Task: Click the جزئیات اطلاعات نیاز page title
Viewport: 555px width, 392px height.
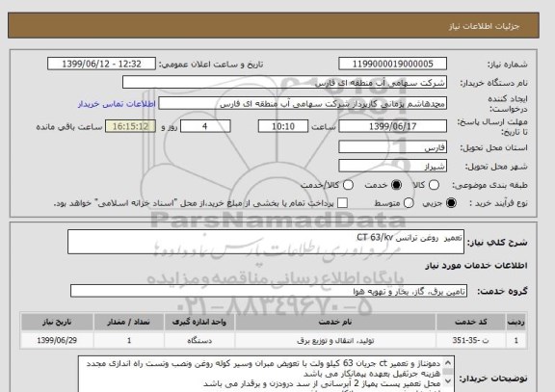Action: [x=484, y=26]
